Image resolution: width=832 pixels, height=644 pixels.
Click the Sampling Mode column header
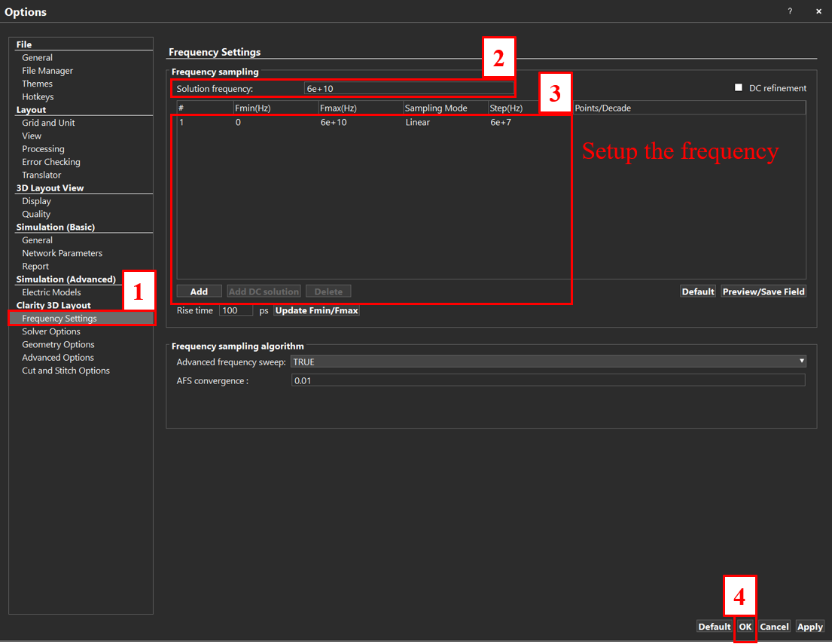coord(446,108)
